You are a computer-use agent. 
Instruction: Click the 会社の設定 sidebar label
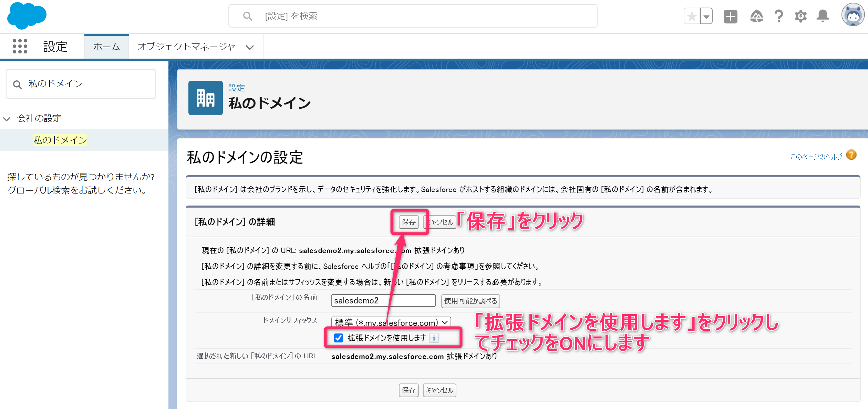click(x=39, y=118)
